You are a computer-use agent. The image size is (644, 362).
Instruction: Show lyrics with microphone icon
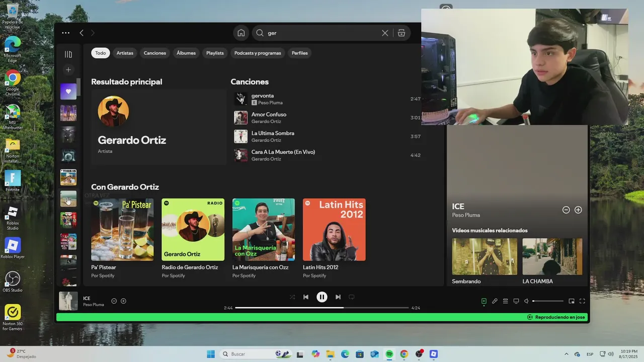(495, 301)
